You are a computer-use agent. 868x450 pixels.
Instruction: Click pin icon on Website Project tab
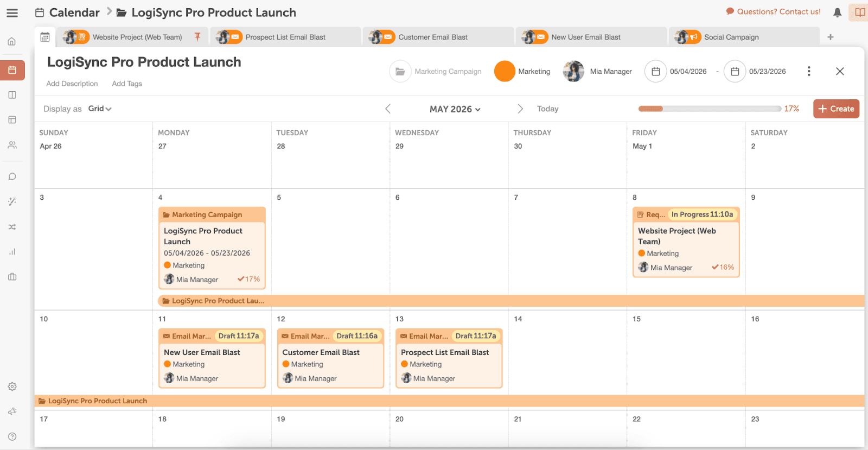point(197,37)
